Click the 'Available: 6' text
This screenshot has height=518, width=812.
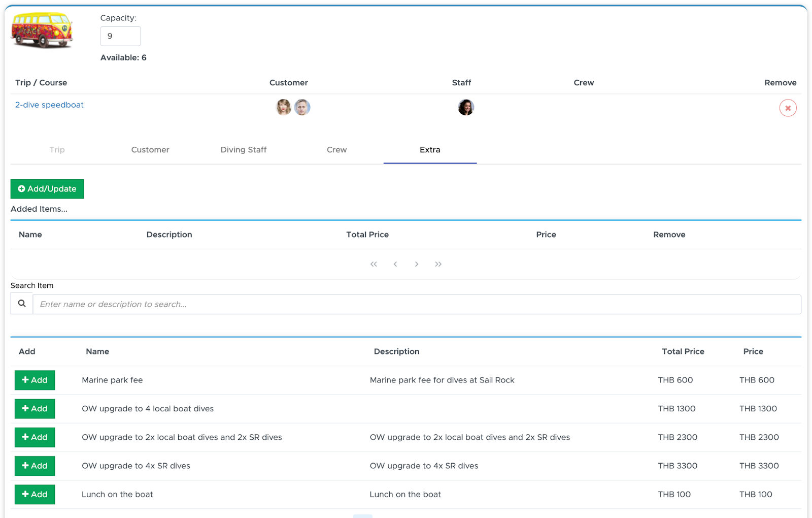pyautogui.click(x=123, y=57)
